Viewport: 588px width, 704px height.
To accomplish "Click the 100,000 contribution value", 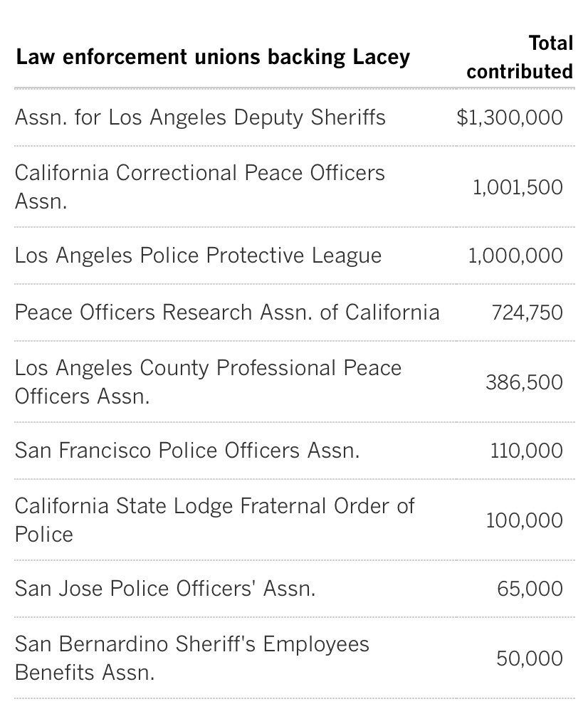I will 524,520.
